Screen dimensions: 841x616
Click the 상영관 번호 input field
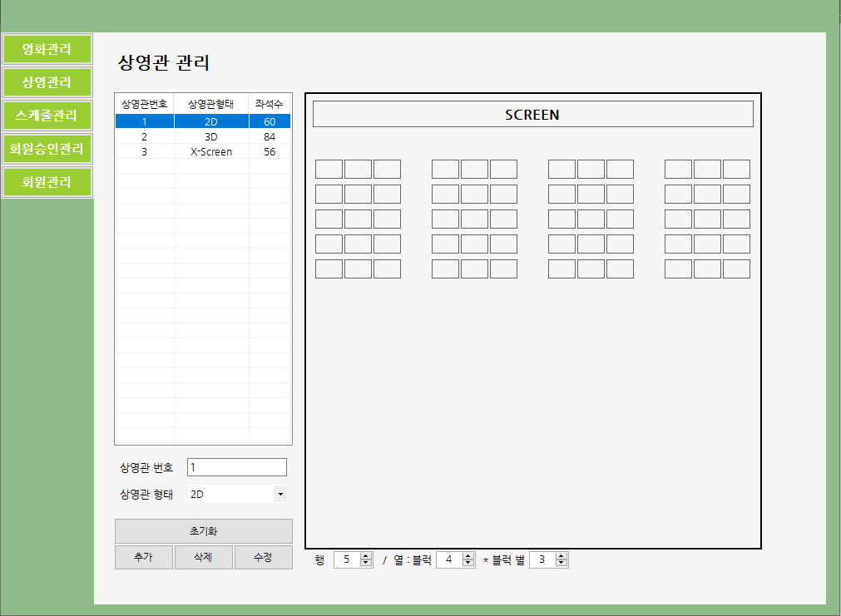tap(236, 466)
